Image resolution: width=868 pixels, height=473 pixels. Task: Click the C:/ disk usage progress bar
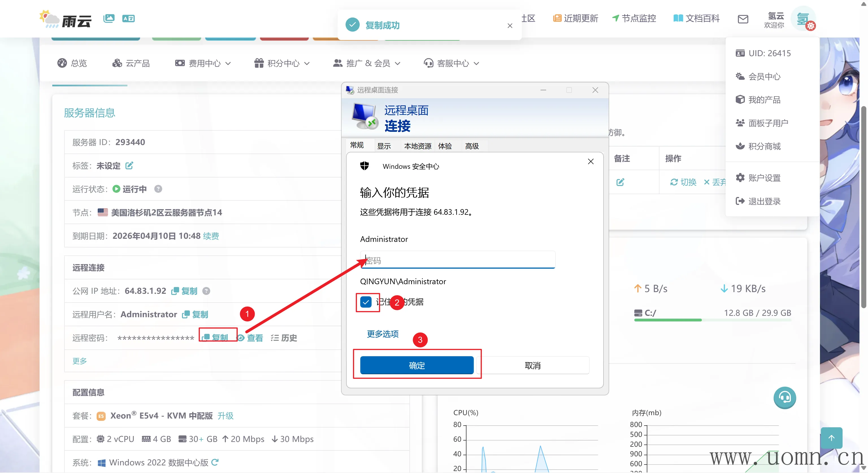(x=712, y=320)
